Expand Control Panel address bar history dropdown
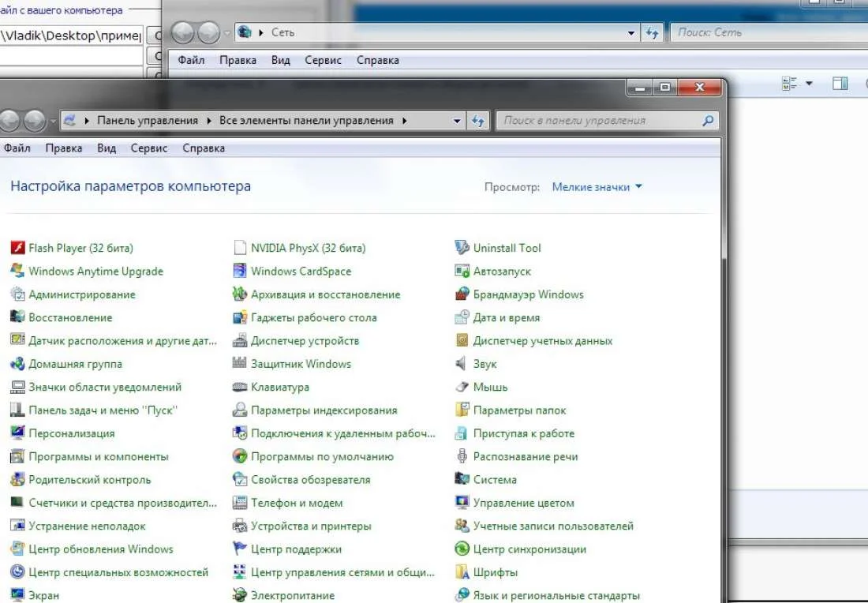868x603 pixels. [x=457, y=121]
